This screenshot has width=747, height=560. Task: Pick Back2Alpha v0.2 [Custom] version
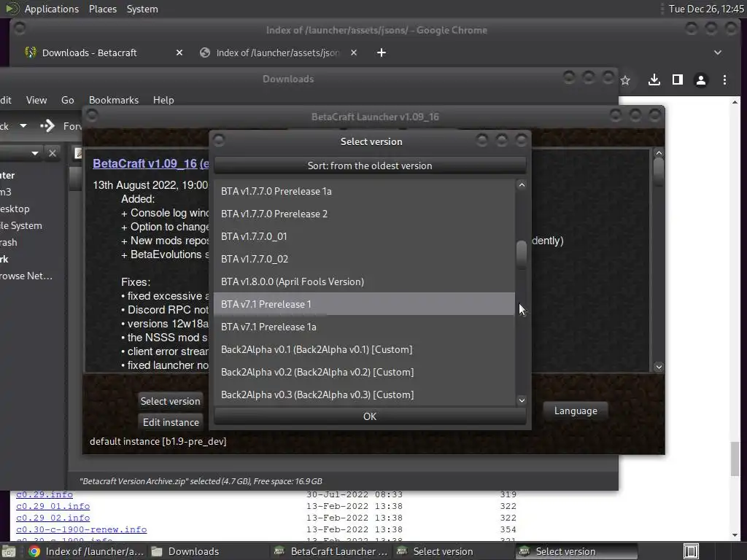[x=364, y=372]
